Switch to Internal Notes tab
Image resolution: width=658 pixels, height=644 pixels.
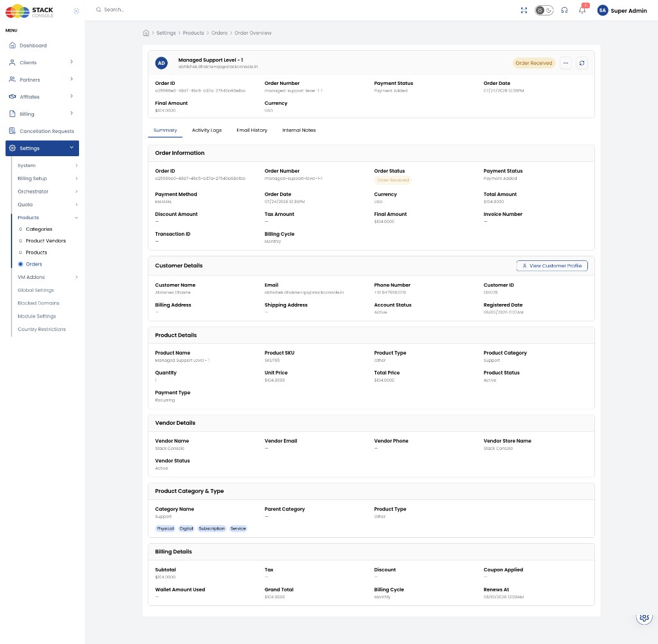click(x=299, y=130)
